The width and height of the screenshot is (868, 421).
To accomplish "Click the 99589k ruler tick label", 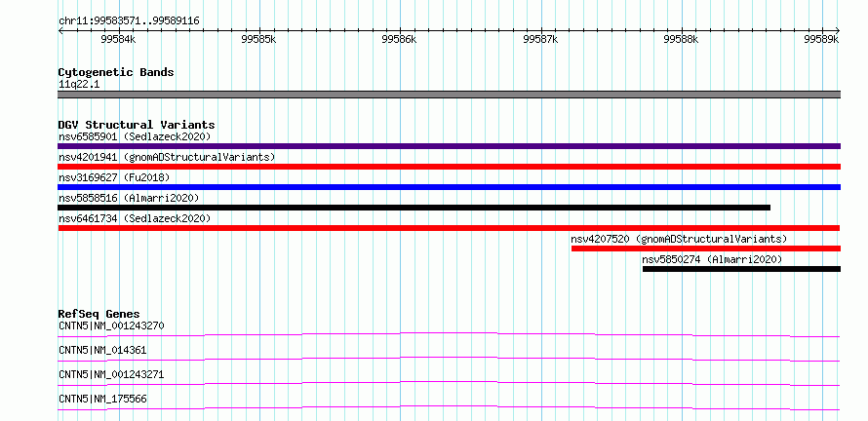I will tap(821, 39).
